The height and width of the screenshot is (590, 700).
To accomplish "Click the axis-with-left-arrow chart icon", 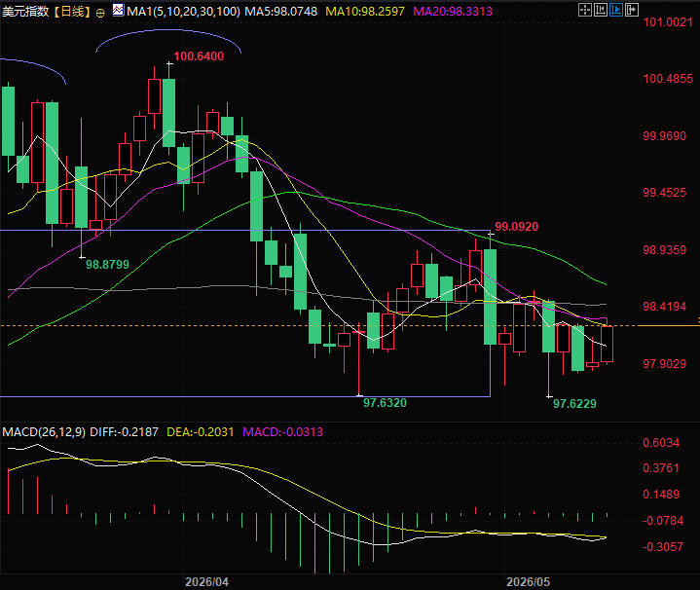I will 600,10.
